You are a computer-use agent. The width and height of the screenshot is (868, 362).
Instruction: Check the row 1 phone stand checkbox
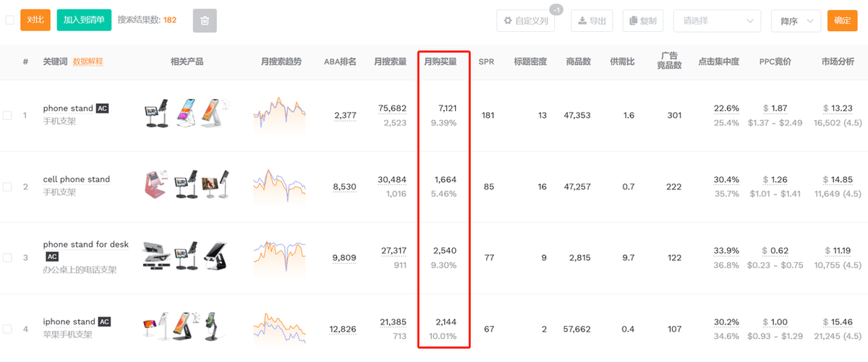coord(7,116)
